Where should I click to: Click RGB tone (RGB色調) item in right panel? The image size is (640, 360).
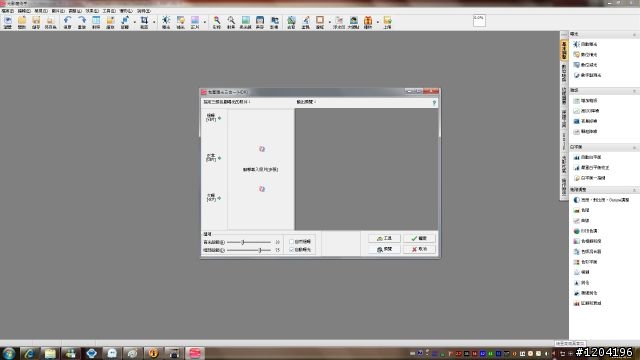(585, 231)
